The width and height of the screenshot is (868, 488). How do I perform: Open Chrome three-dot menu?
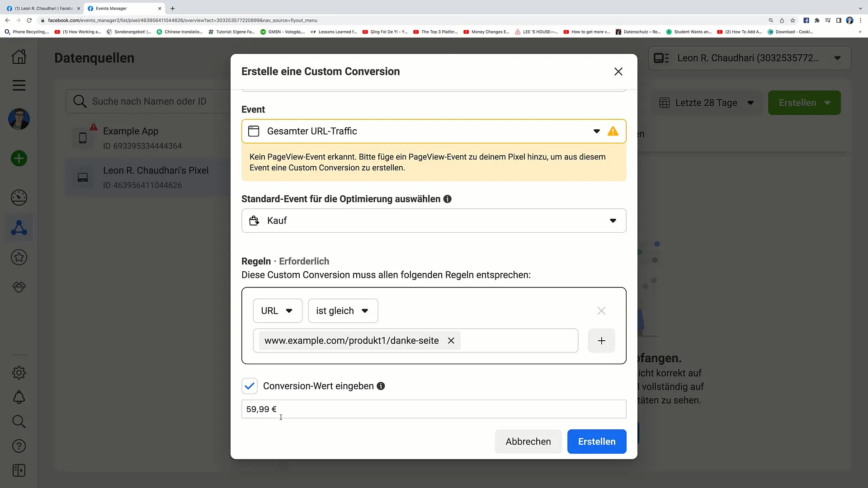[860, 20]
